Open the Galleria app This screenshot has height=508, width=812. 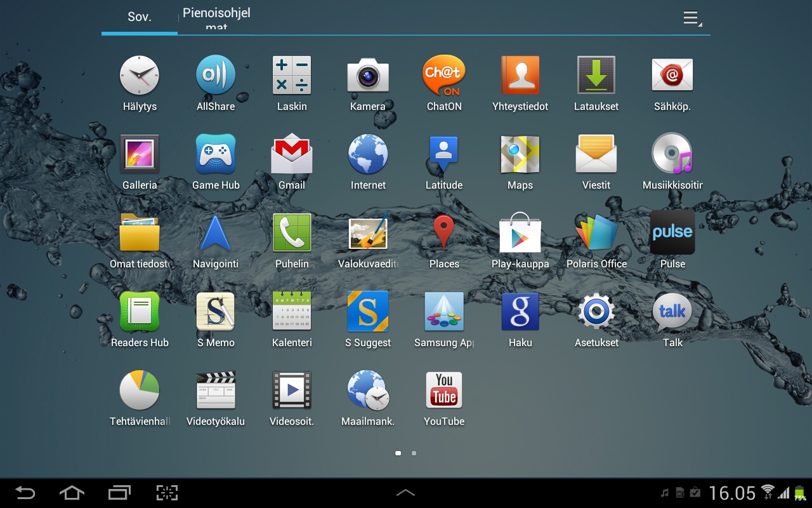point(140,154)
